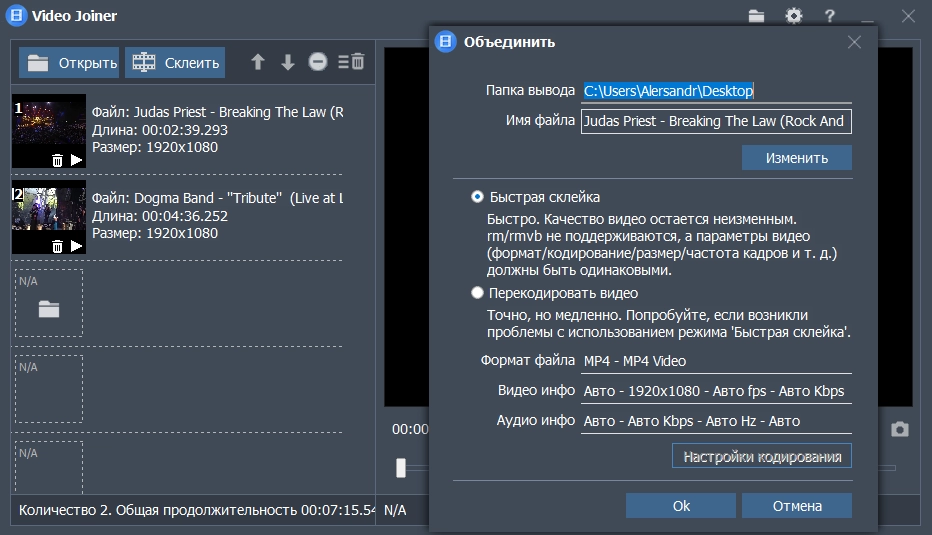The image size is (932, 535).
Task: Open Настройки кодирования button
Action: click(x=762, y=457)
